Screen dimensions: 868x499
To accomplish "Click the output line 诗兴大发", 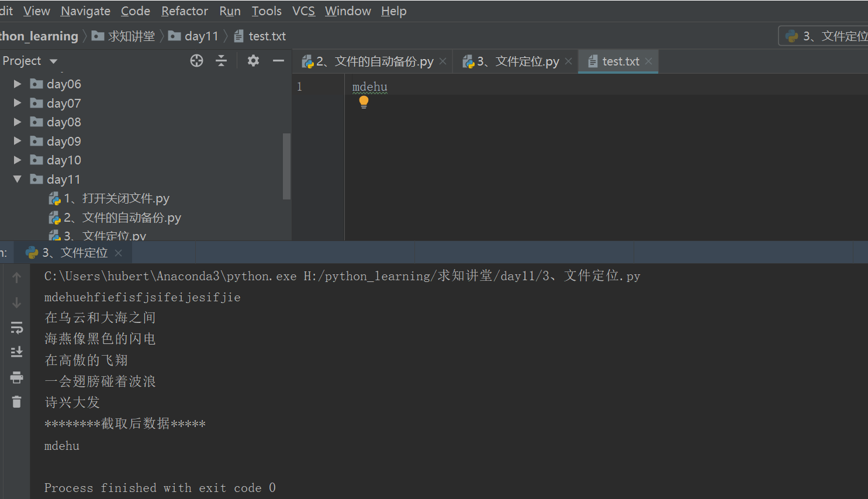I will pos(72,402).
